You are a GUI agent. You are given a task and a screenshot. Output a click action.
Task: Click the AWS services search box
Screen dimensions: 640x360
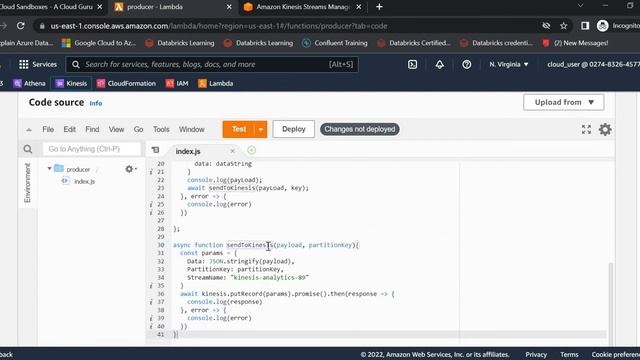(212, 64)
